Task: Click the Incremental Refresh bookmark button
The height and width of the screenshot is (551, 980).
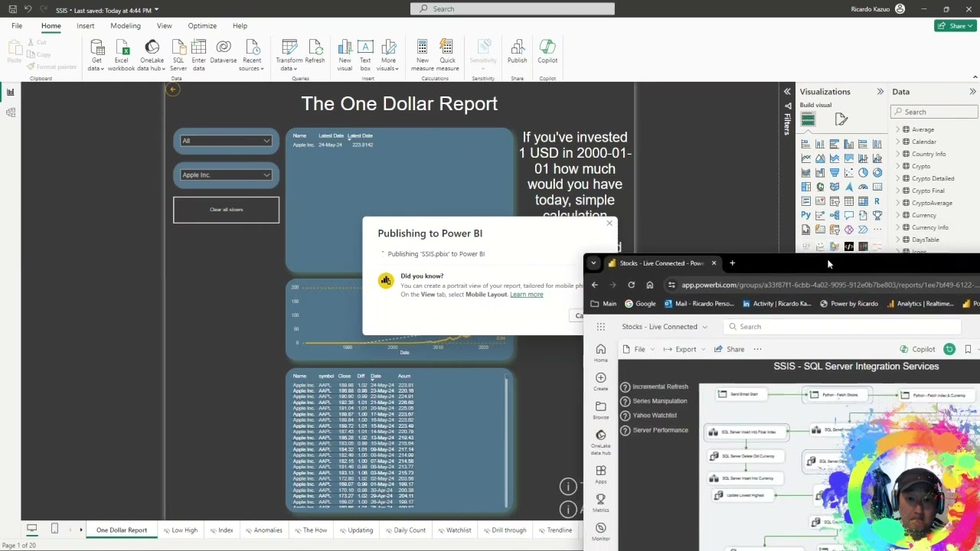Action: pyautogui.click(x=654, y=387)
